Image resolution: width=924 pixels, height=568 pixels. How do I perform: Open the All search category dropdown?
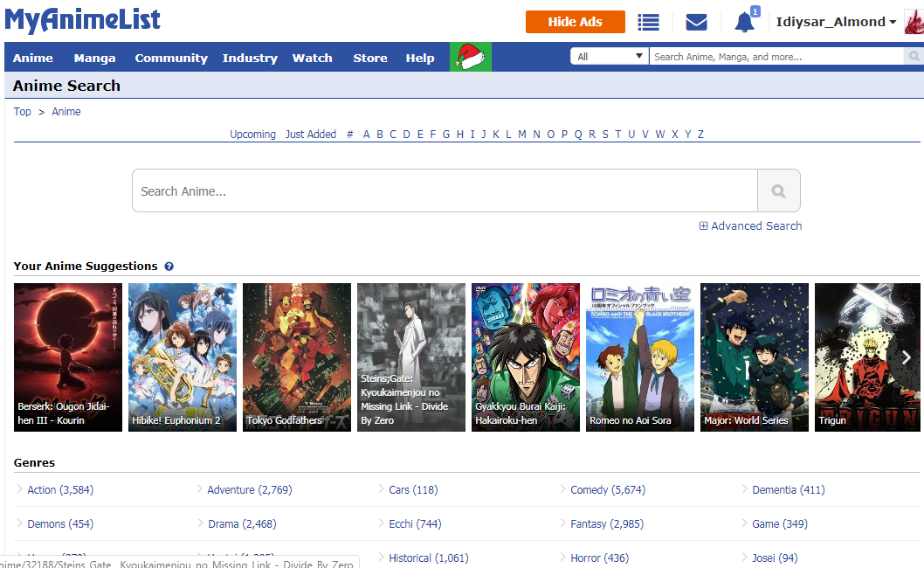[x=610, y=57]
